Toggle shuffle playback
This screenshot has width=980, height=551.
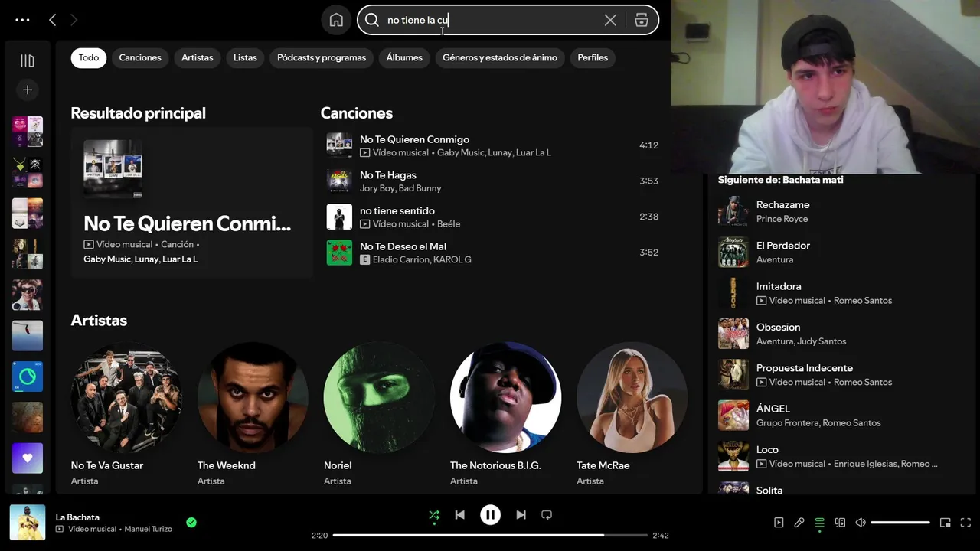click(434, 515)
